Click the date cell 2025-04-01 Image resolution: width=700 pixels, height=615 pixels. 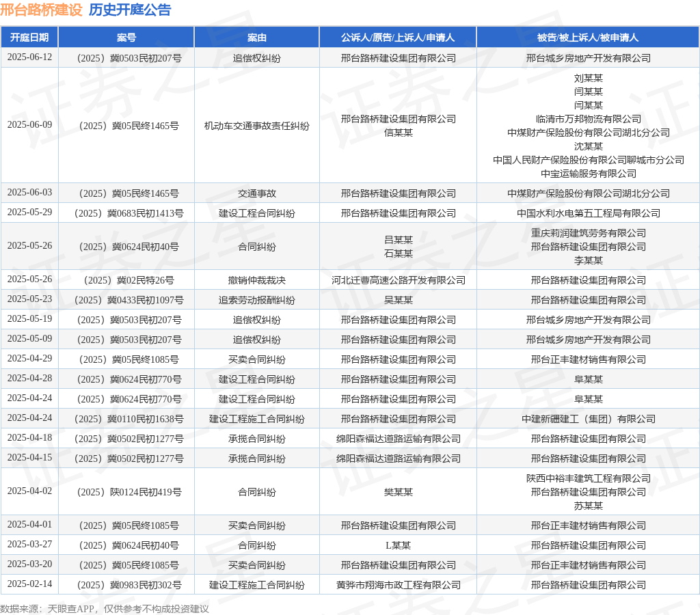point(29,524)
